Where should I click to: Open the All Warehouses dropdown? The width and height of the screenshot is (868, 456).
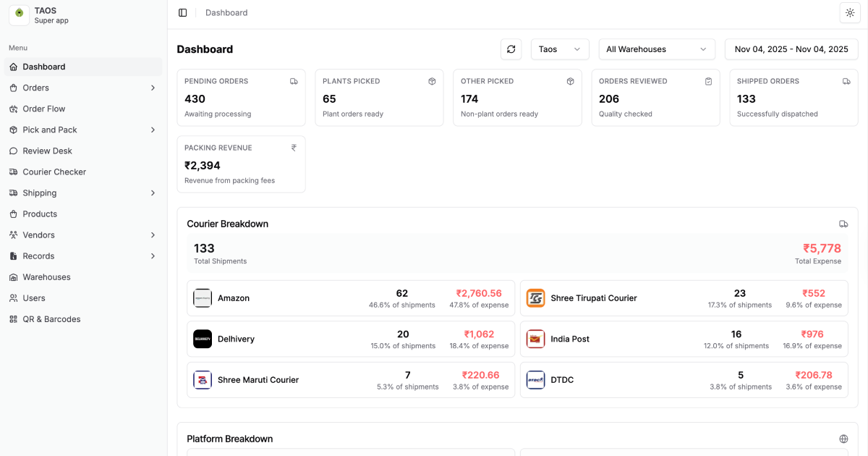(657, 49)
